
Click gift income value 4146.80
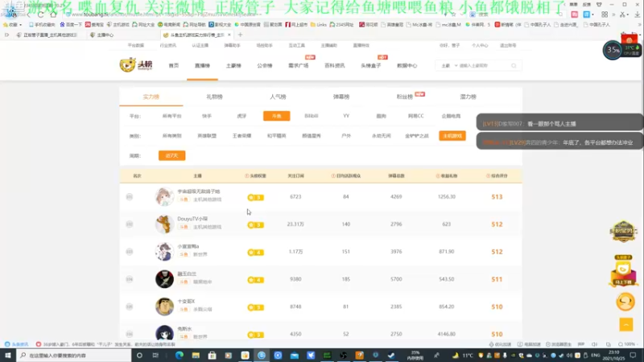tap(447, 334)
